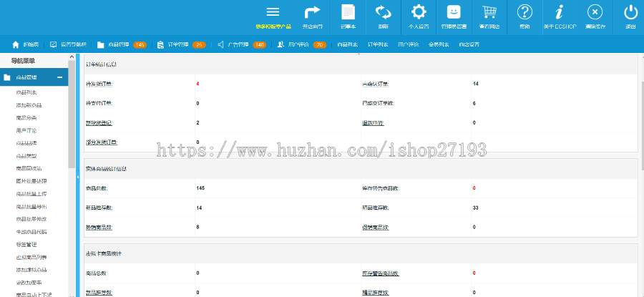Click the 关于 ECSHOP info icon

[560, 12]
